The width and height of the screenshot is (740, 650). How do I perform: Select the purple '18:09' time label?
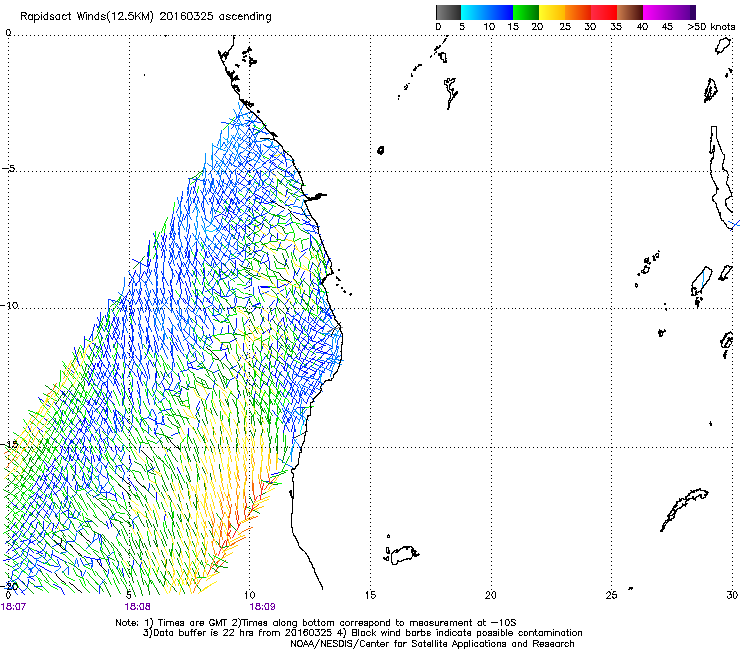pos(262,607)
